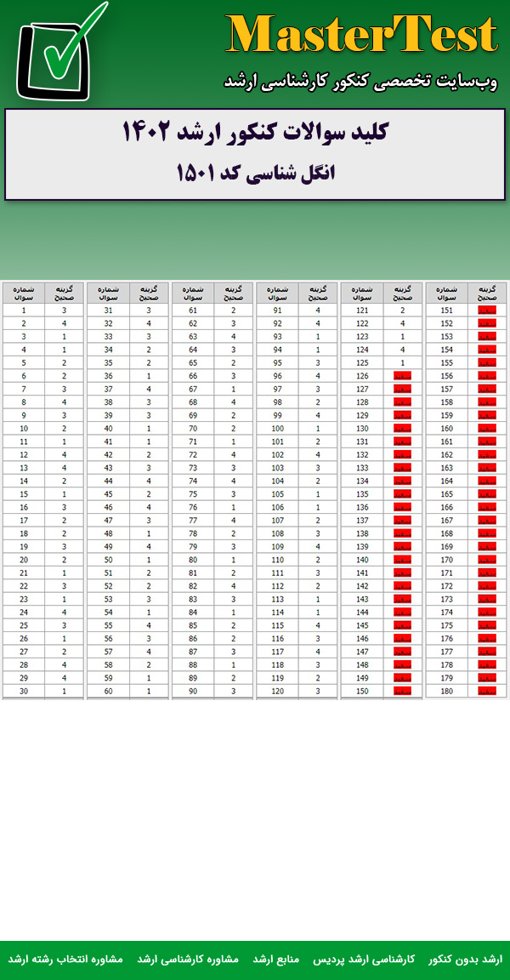Click the subtitle وب‌سایت تخصصی کنکور کارشناسی ارشد
510x980 pixels.
point(360,83)
